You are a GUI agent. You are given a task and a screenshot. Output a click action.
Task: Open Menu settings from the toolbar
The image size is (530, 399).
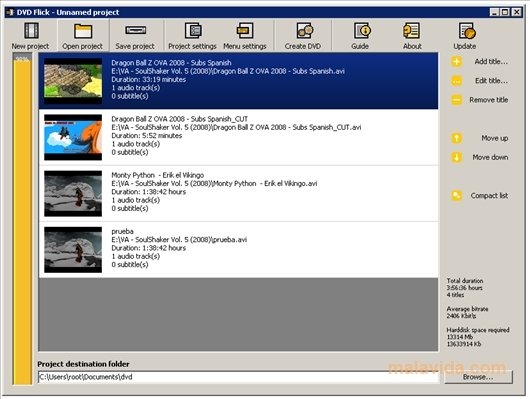click(x=245, y=30)
